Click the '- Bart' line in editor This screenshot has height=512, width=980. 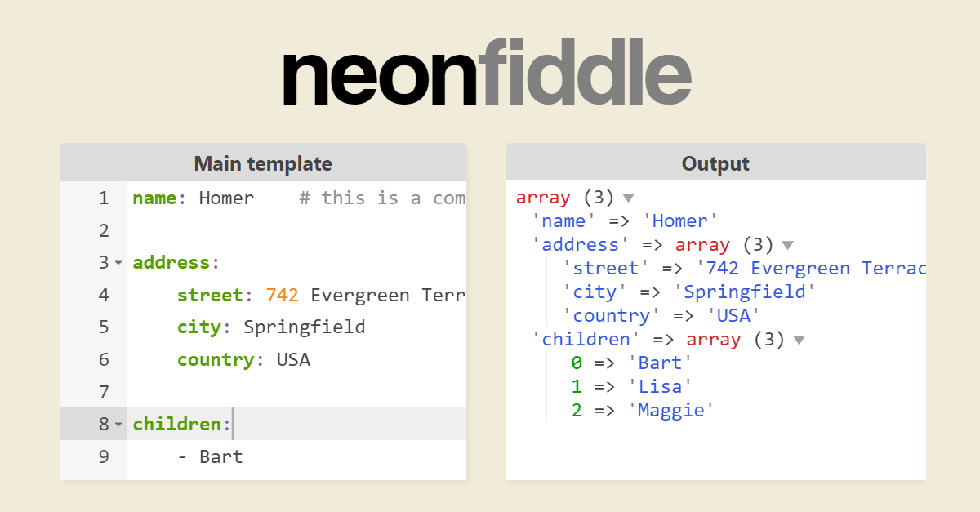click(297, 456)
